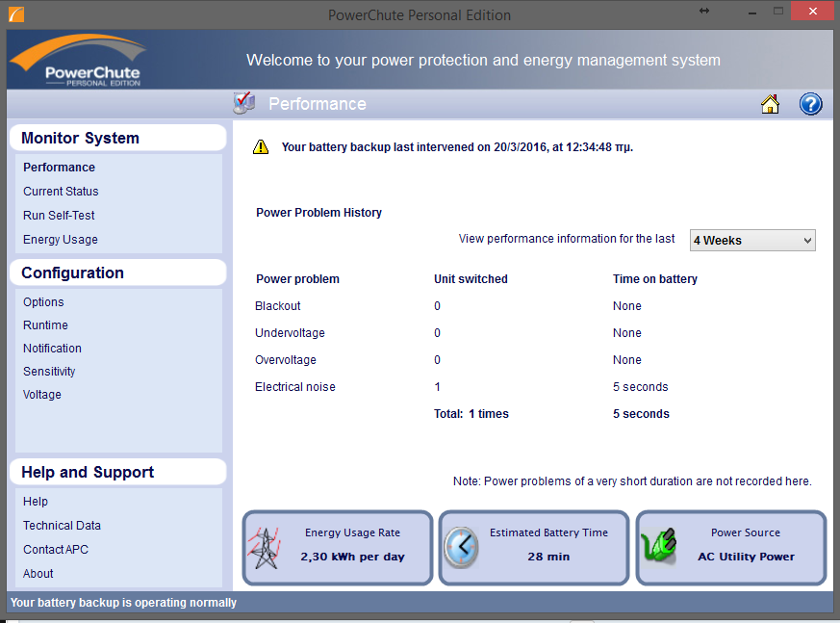Open the Current Status page

click(61, 192)
